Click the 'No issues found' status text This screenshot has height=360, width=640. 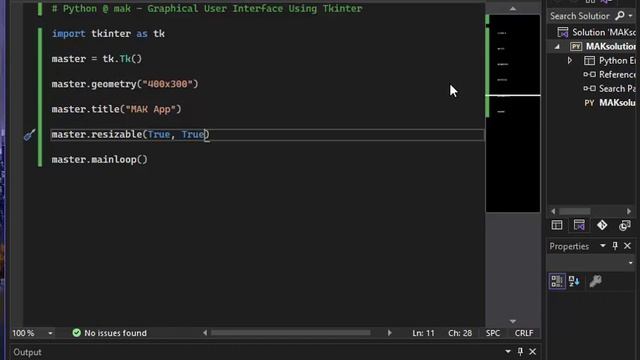click(115, 333)
